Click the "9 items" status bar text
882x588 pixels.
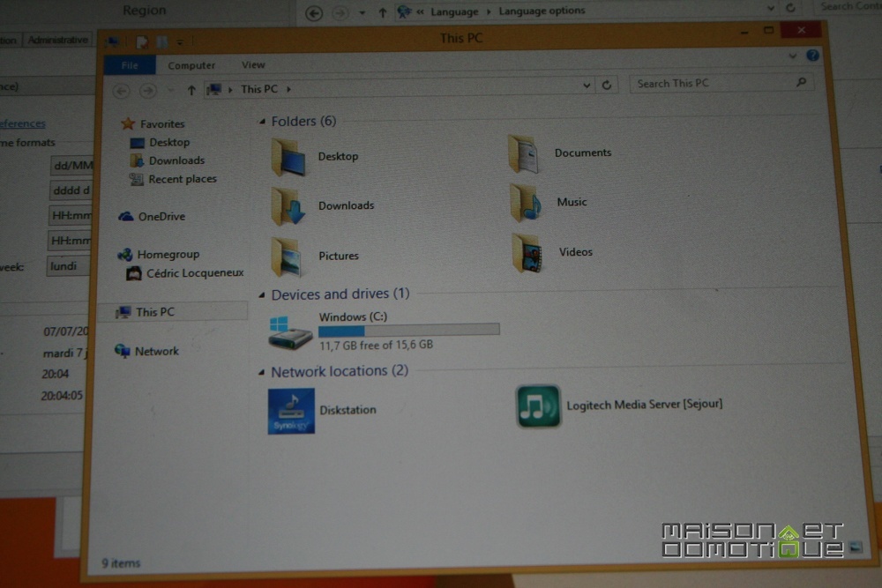[x=121, y=562]
